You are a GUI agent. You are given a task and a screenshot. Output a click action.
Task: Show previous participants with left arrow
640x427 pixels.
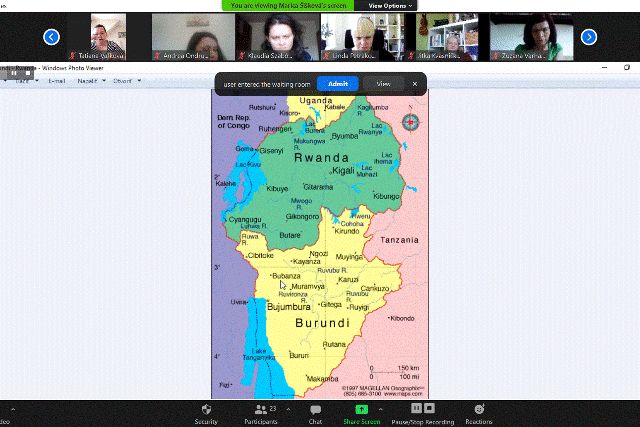[x=51, y=37]
